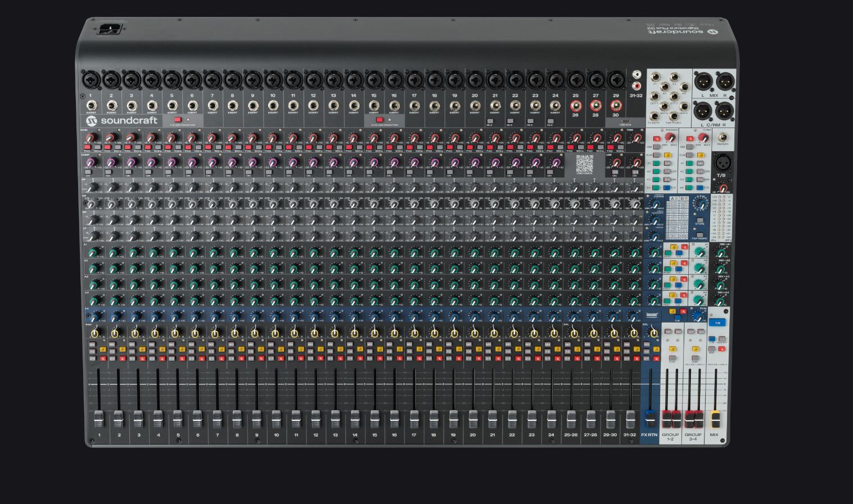The width and height of the screenshot is (853, 504).
Task: Toggle 48V phantom switch under channels 15-16
Action: point(380,120)
